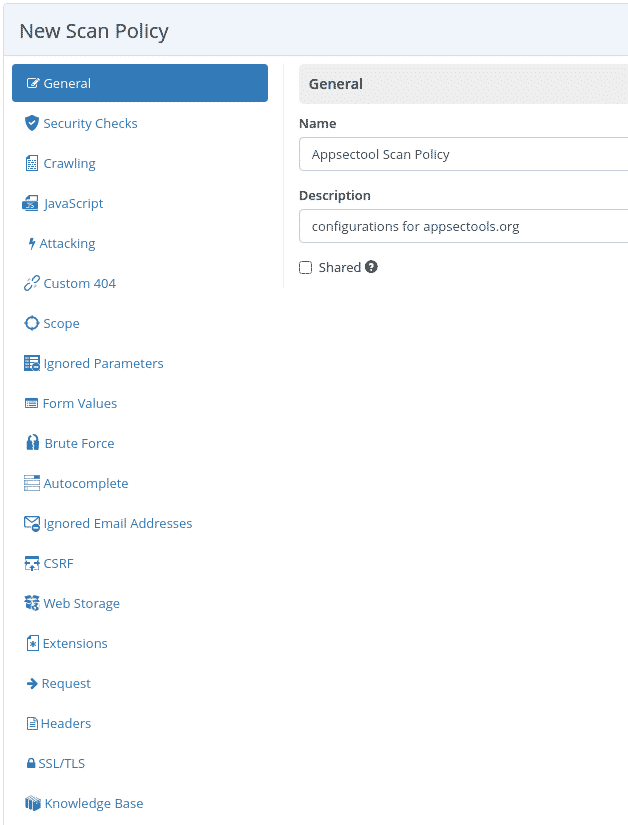Open Custom 404 via the chain-link icon
The width and height of the screenshot is (628, 825).
coord(31,283)
